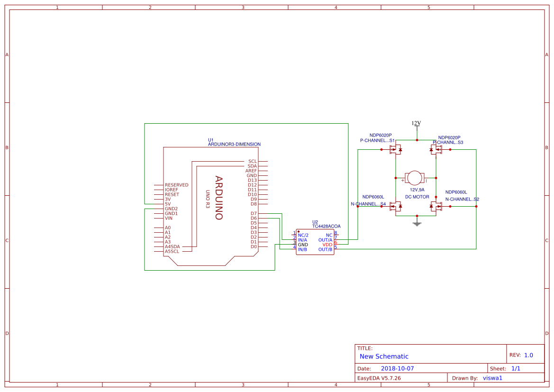
Task: Click the P-channel MOSFET S3 symbol
Action: pos(436,149)
